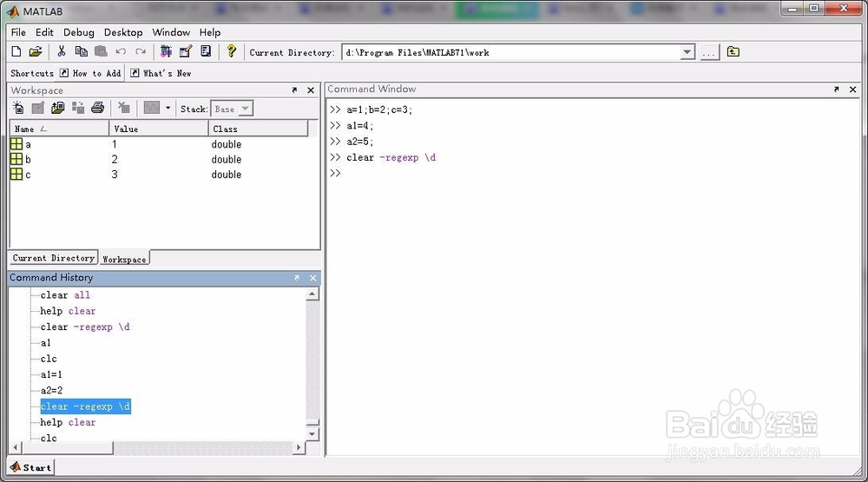Save workspace variables icon
The width and height of the screenshot is (868, 482).
click(78, 108)
